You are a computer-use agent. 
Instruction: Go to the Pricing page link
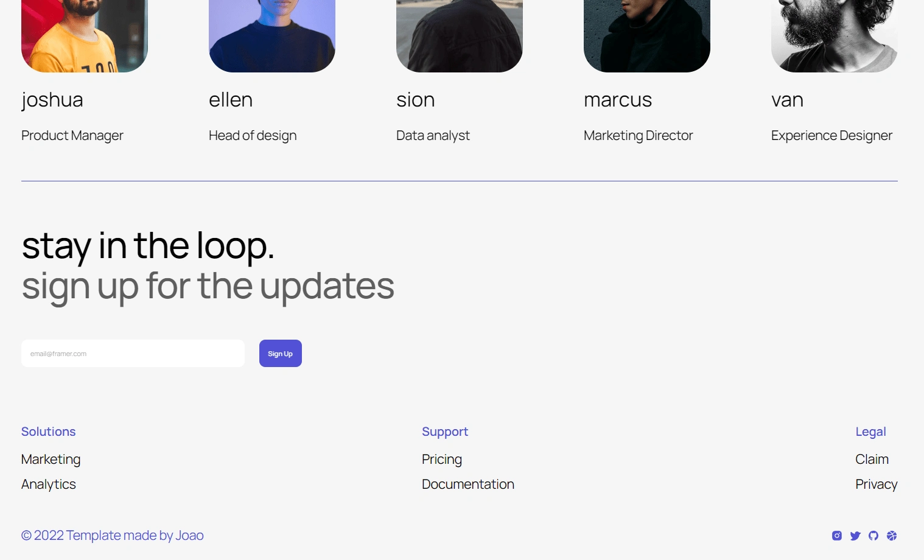[442, 460]
